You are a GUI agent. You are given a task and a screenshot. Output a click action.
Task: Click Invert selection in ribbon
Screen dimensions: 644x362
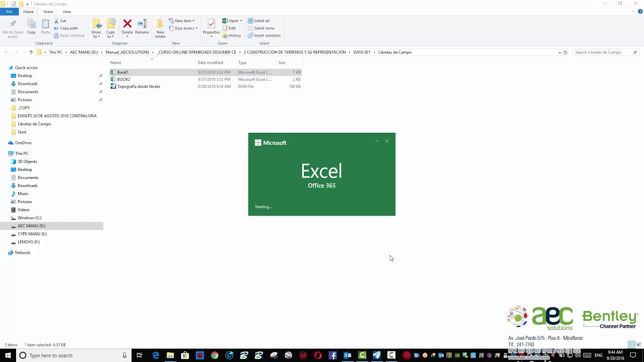264,36
